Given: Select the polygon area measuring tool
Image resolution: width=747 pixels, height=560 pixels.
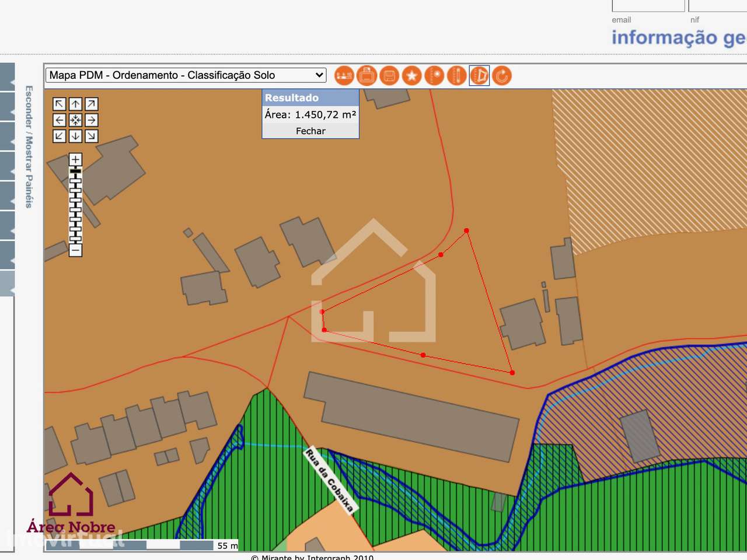Looking at the screenshot, I should 479,75.
